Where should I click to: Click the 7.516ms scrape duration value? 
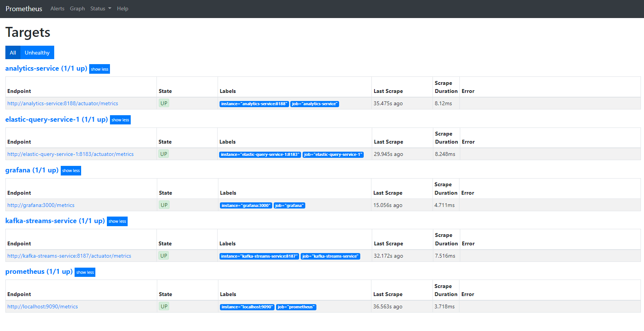click(445, 256)
